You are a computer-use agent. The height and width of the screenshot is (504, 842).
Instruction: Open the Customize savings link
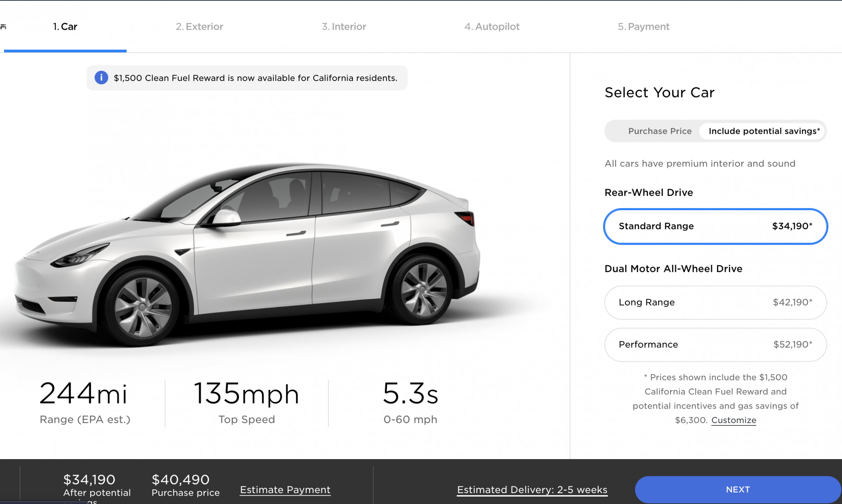[734, 420]
